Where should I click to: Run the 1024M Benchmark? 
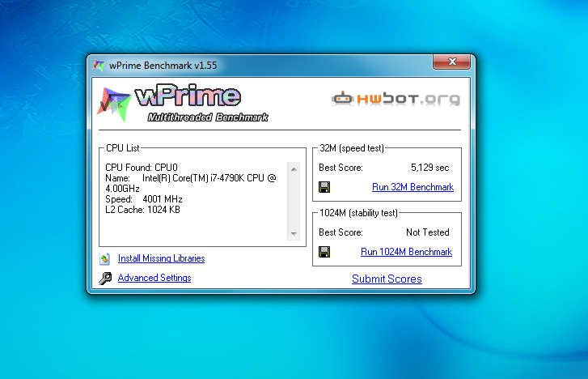pos(406,252)
